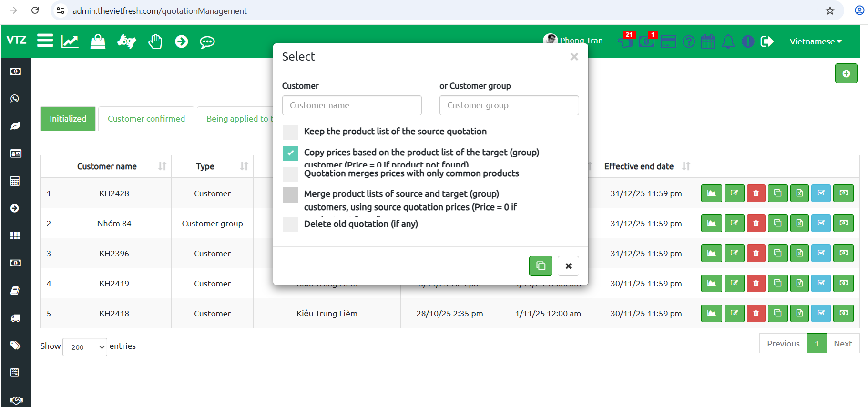The height and width of the screenshot is (407, 868).
Task: Uncheck Copy prices based on product list
Action: point(290,153)
